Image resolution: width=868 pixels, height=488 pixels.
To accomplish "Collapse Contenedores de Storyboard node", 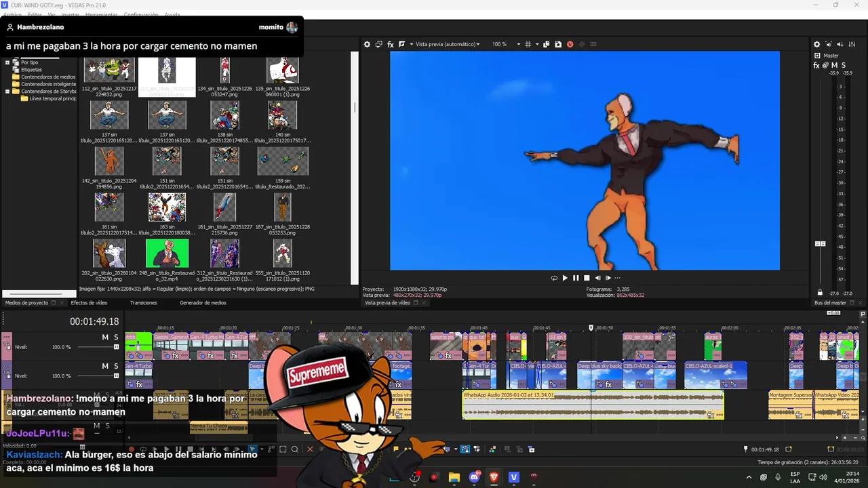I will 7,91.
